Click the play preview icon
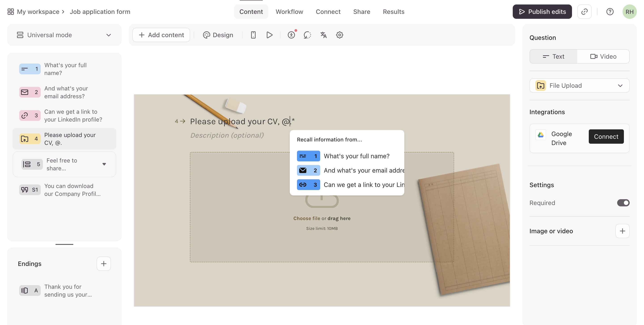 pyautogui.click(x=269, y=35)
